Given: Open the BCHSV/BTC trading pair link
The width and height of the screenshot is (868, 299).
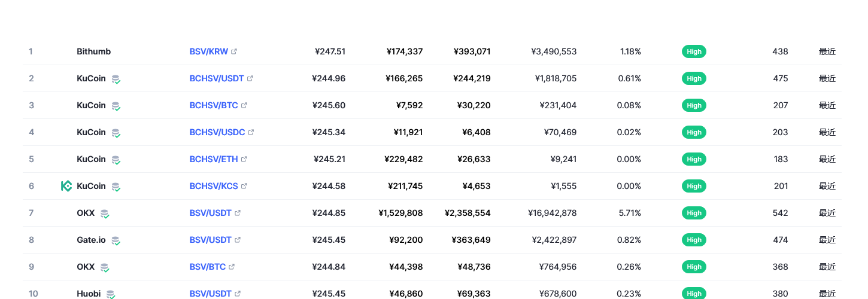Looking at the screenshot, I should (214, 105).
